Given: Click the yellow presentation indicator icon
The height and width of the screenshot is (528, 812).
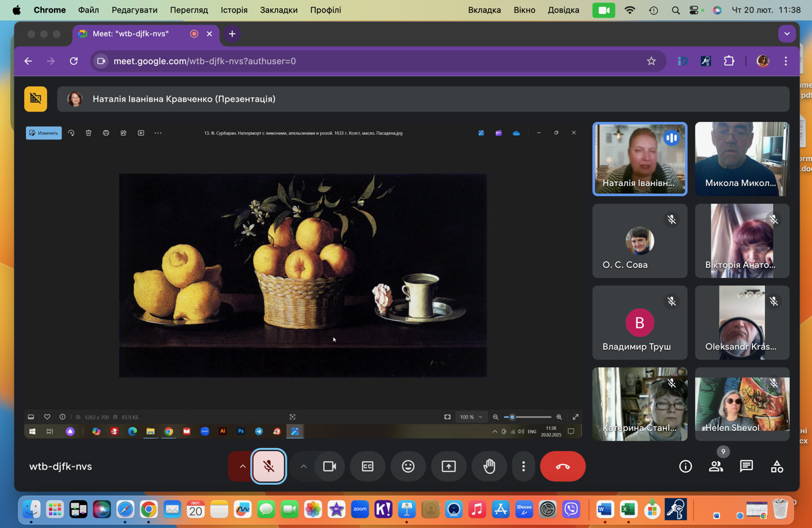Looking at the screenshot, I should tap(36, 99).
